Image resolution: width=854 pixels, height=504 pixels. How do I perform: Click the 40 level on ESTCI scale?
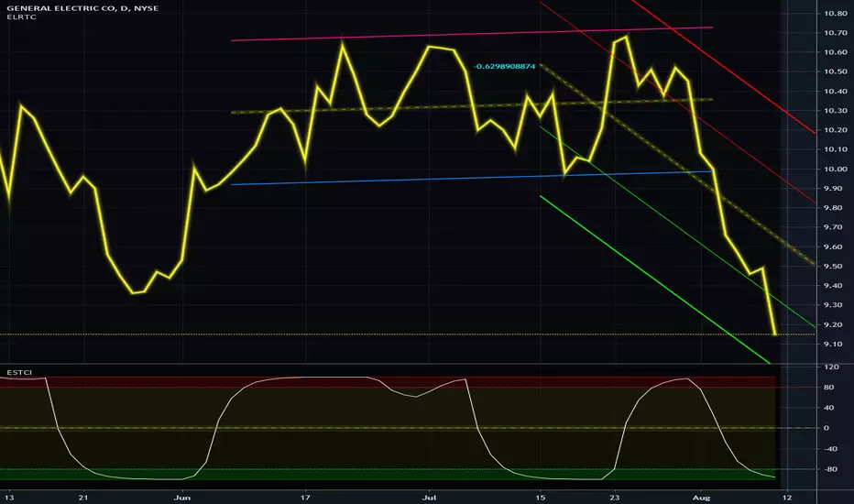click(x=829, y=408)
